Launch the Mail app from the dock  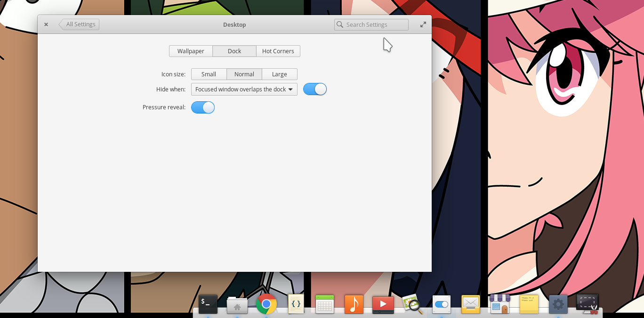tap(471, 304)
